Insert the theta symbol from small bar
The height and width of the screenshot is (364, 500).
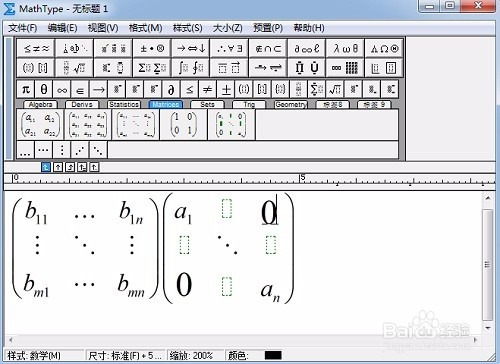point(44,89)
